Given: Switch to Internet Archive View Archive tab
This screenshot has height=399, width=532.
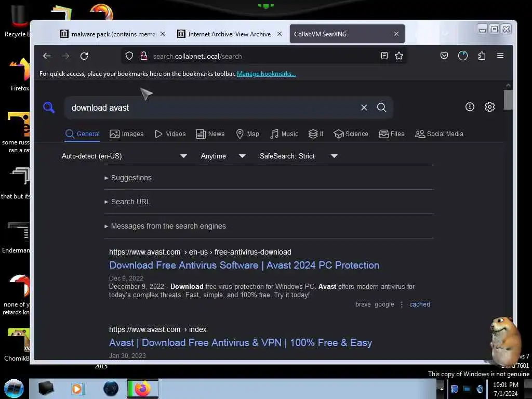Looking at the screenshot, I should click(229, 34).
